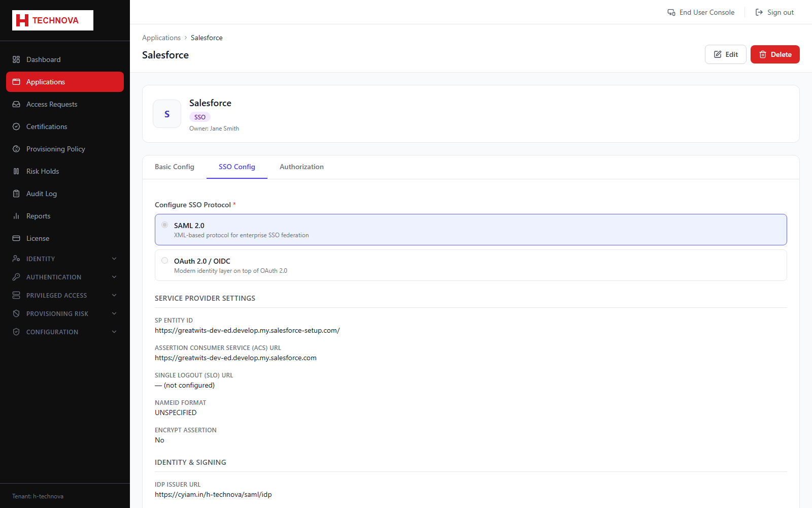Open License menu item
This screenshot has width=812, height=508.
tap(65, 238)
